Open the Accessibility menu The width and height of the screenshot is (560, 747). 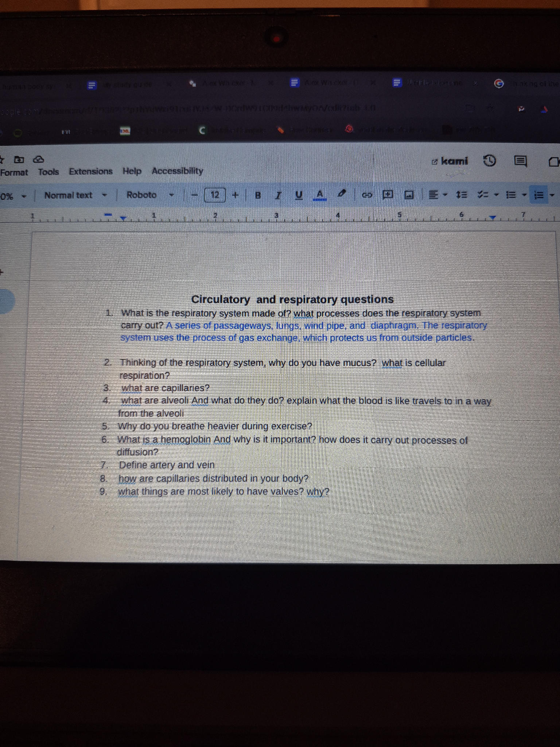178,171
